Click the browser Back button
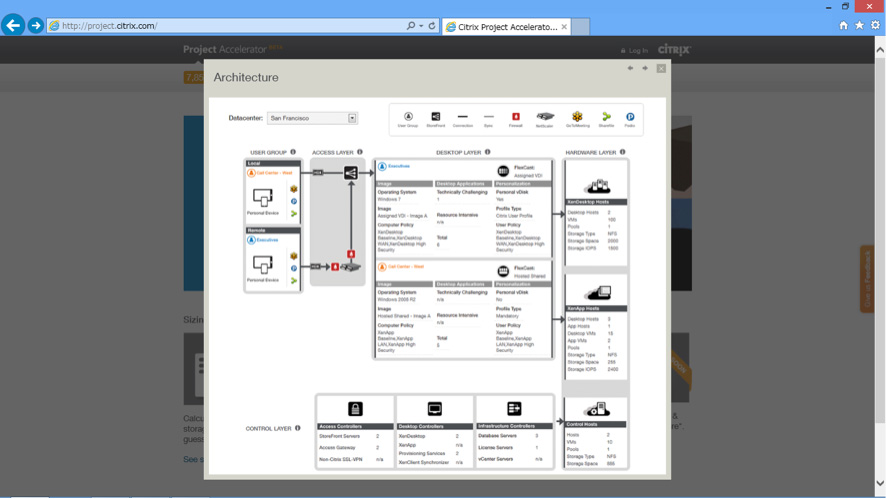Image resolution: width=886 pixels, height=499 pixels. coord(13,25)
